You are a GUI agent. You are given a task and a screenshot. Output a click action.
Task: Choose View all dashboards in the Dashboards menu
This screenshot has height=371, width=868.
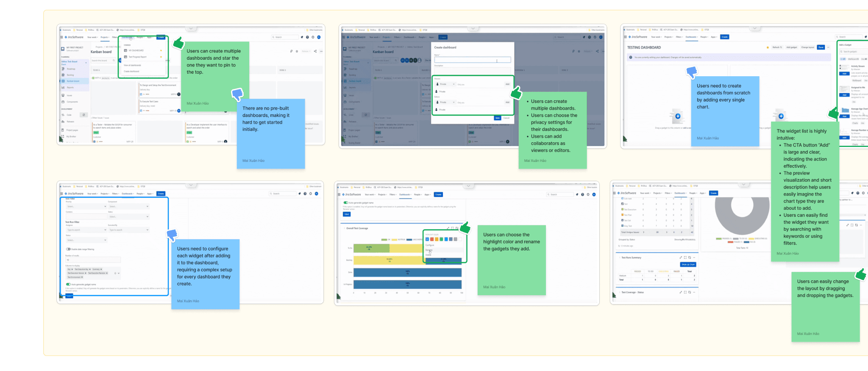(x=132, y=65)
